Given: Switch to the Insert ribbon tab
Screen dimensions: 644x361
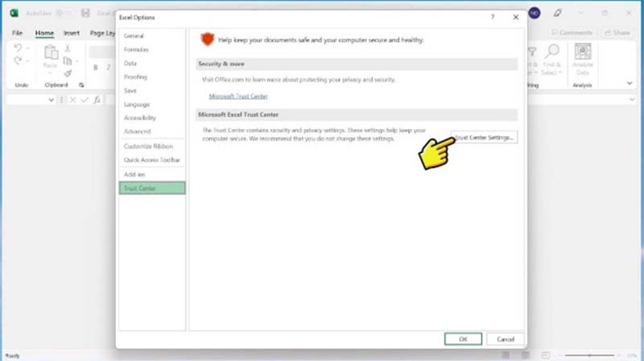Looking at the screenshot, I should [x=72, y=33].
